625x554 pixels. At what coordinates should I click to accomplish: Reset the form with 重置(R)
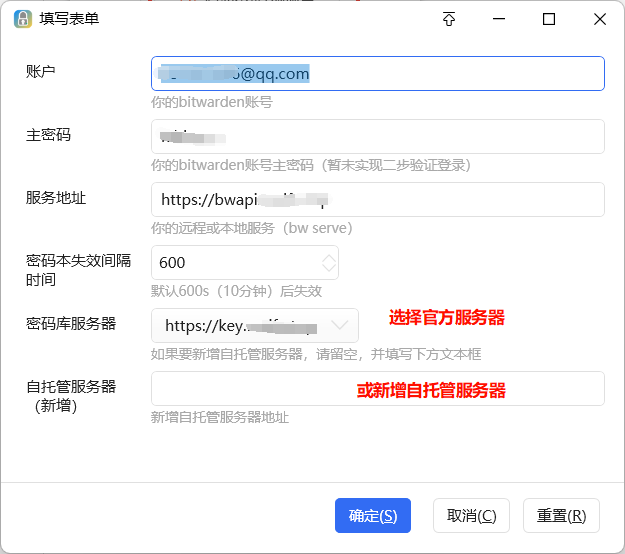561,516
